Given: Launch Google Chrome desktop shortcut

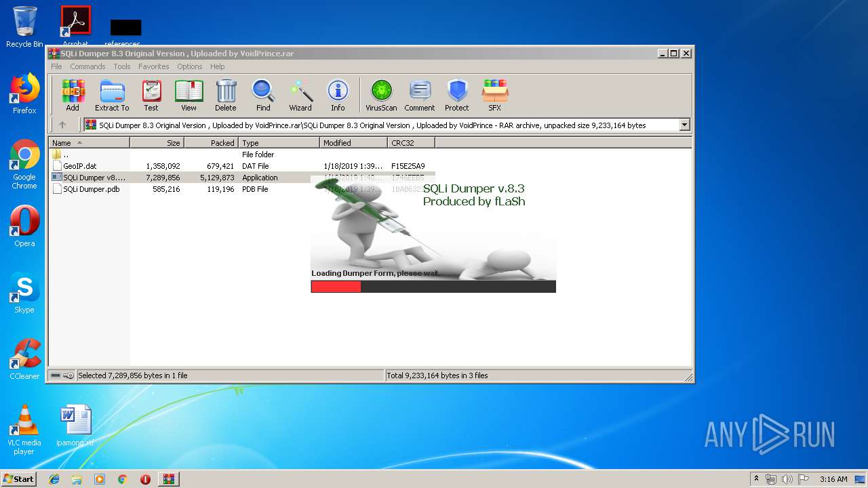Looking at the screenshot, I should (24, 164).
